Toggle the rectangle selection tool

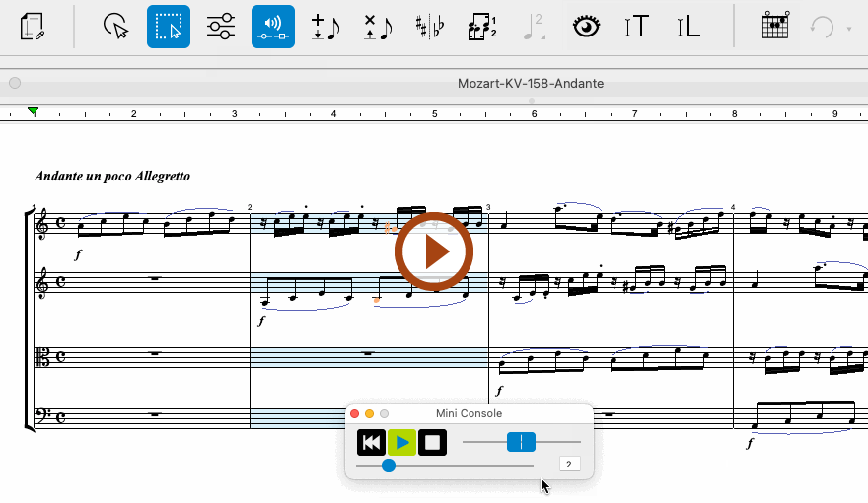(x=169, y=27)
